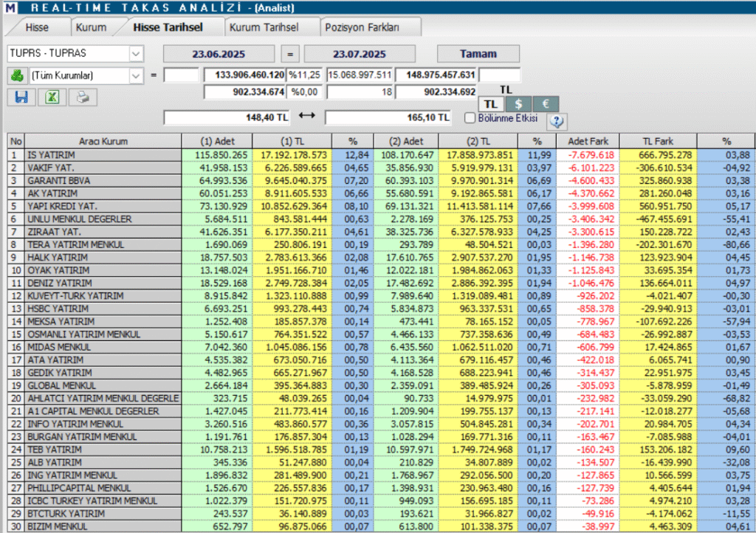Sort by Aracı Kurum column header
756x533 pixels.
(103, 141)
